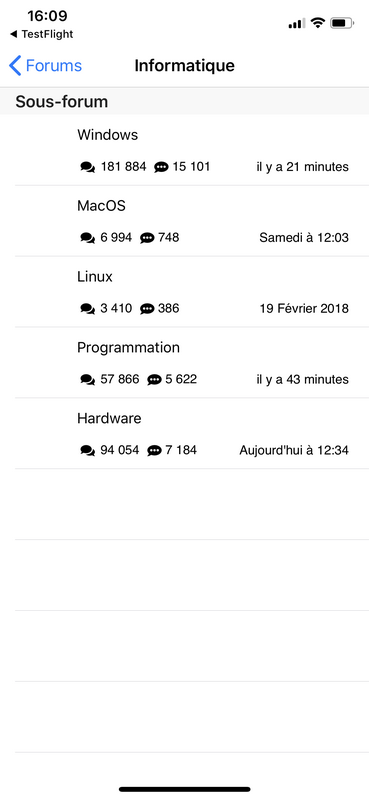Tap the messages bubble icon for Windows
This screenshot has height=800, width=369.
click(161, 167)
